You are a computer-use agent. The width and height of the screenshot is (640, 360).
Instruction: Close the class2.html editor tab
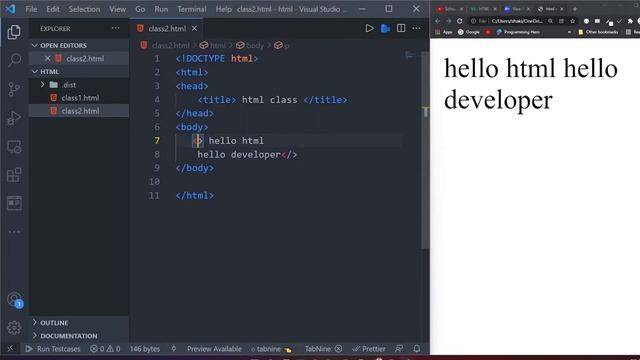click(194, 28)
